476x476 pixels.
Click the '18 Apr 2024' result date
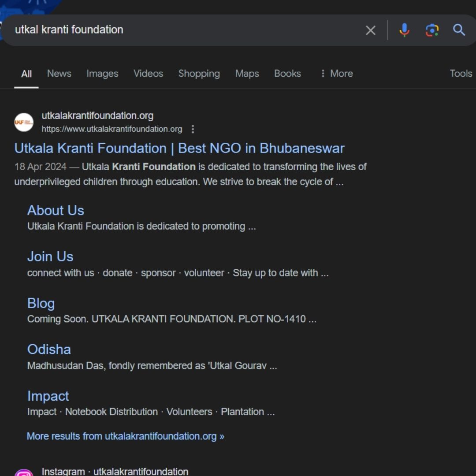[41, 167]
